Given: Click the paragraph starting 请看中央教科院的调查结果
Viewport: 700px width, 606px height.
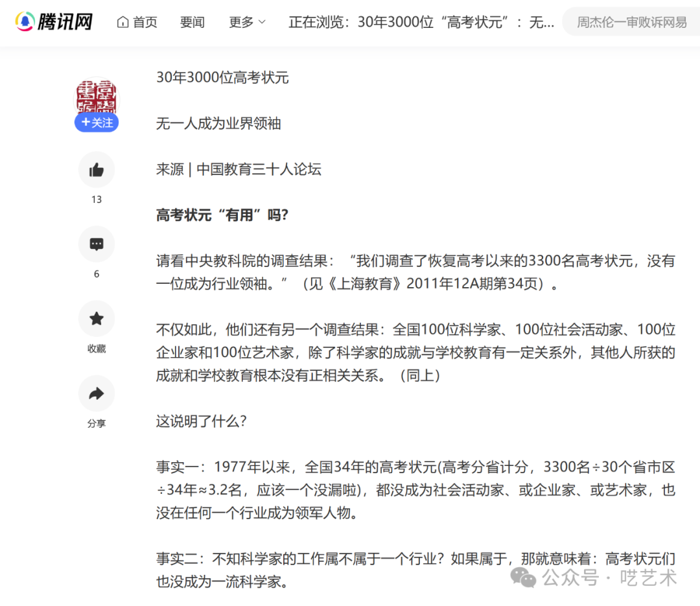Looking at the screenshot, I should [415, 272].
